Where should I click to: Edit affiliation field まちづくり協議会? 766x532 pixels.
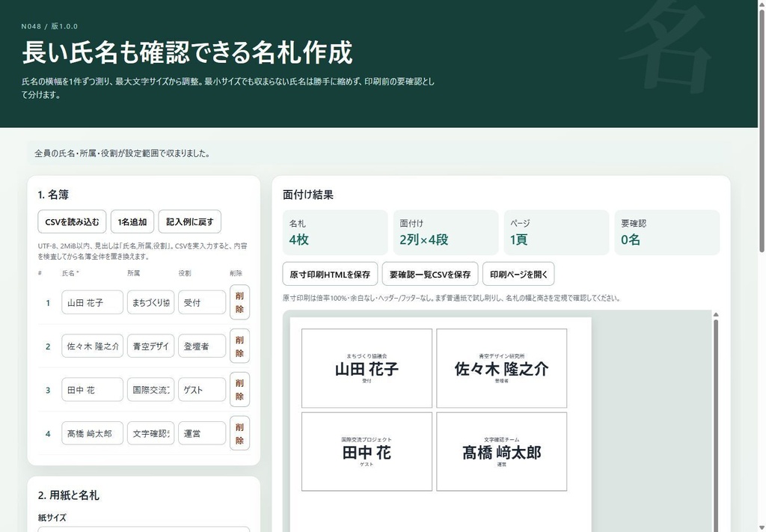tap(151, 302)
